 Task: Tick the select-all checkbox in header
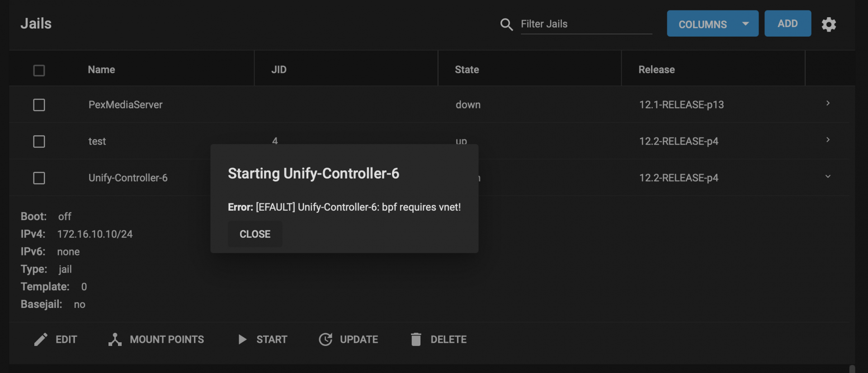39,71
